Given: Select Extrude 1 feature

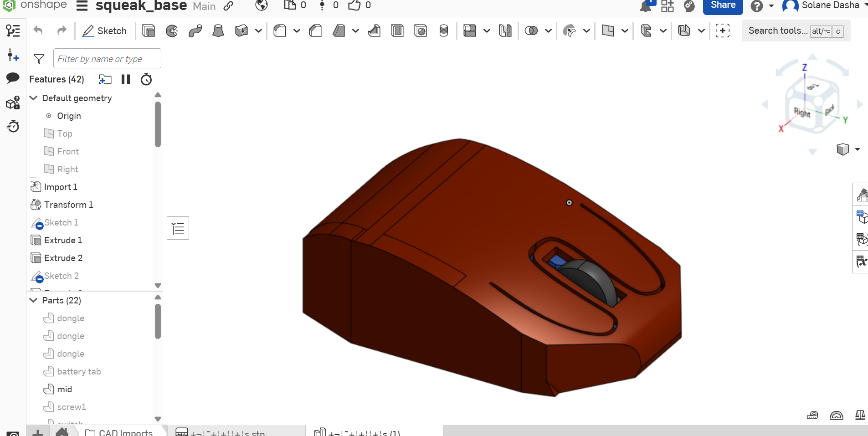Looking at the screenshot, I should coord(63,240).
